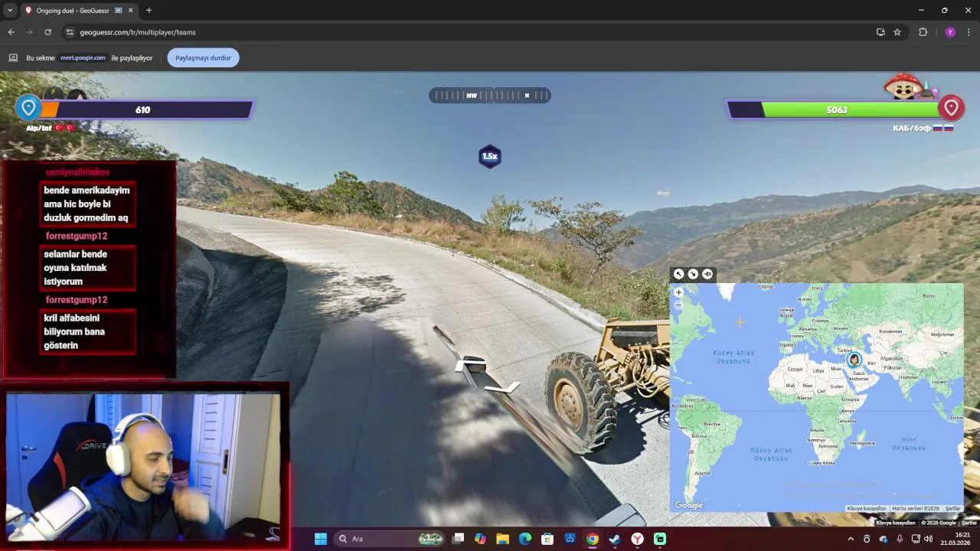Click the Google logo on the map

click(688, 505)
